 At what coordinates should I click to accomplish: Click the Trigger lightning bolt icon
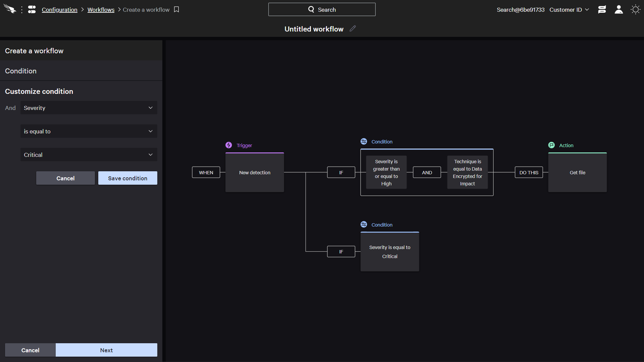coord(229,144)
